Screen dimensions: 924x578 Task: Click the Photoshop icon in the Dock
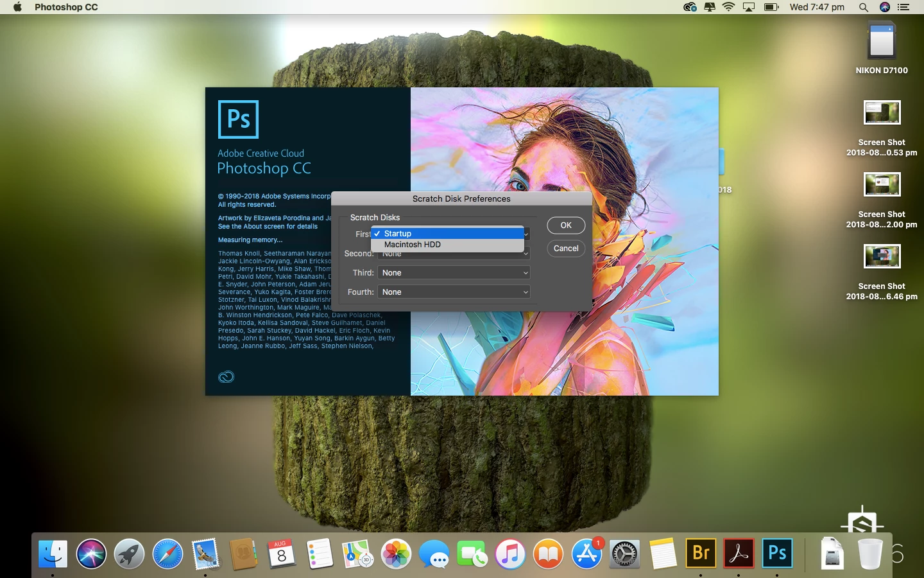tap(777, 554)
